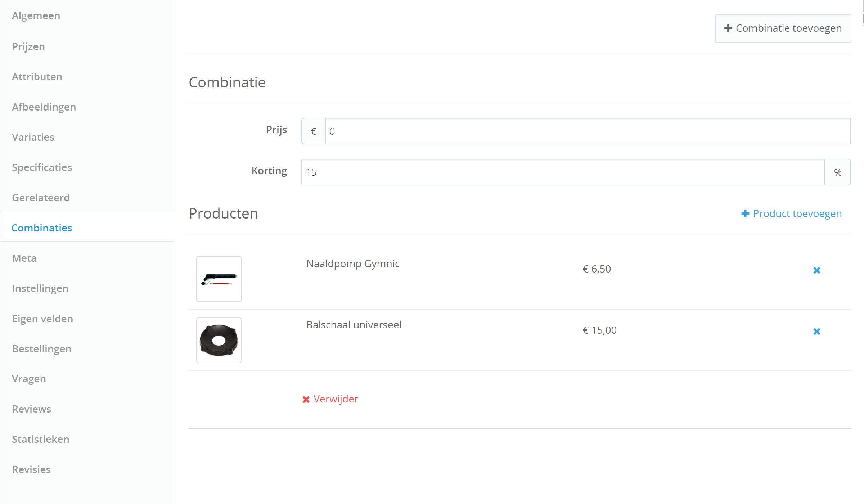Open the Variaties sidebar tab
Screen dimensions: 864x504
click(x=33, y=138)
